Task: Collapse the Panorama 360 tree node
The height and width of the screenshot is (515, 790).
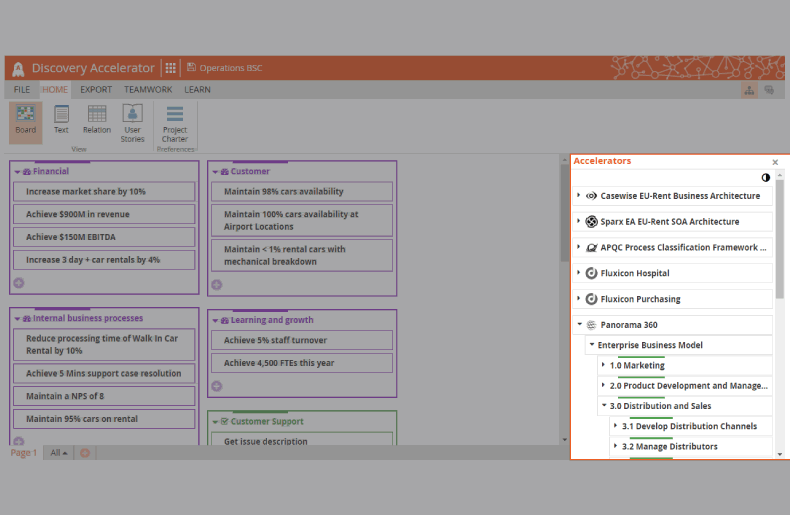Action: click(x=579, y=325)
